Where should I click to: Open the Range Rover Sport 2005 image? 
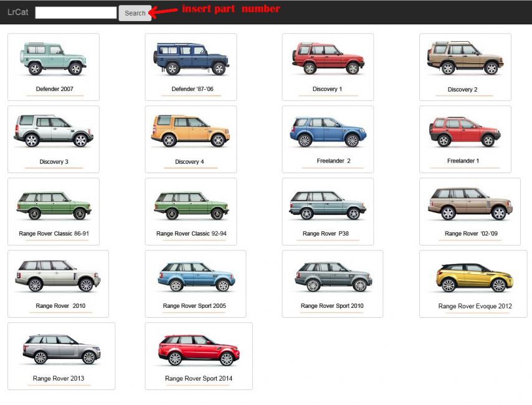pyautogui.click(x=196, y=277)
